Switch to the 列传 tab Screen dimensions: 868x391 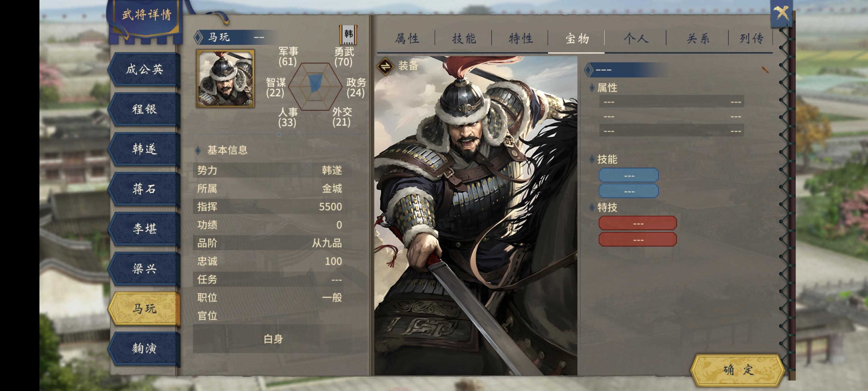(x=751, y=39)
